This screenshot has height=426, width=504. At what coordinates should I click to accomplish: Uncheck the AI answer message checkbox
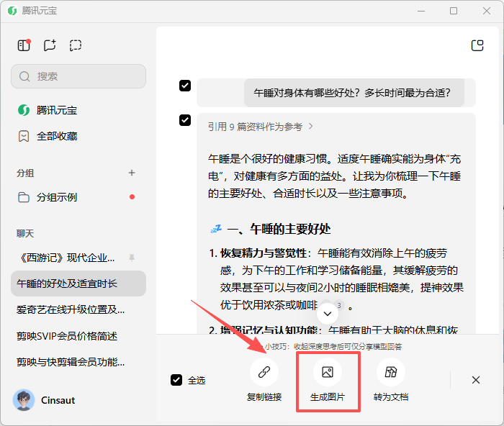point(185,120)
